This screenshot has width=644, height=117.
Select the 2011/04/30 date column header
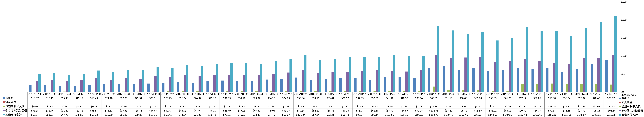[x=35, y=94]
